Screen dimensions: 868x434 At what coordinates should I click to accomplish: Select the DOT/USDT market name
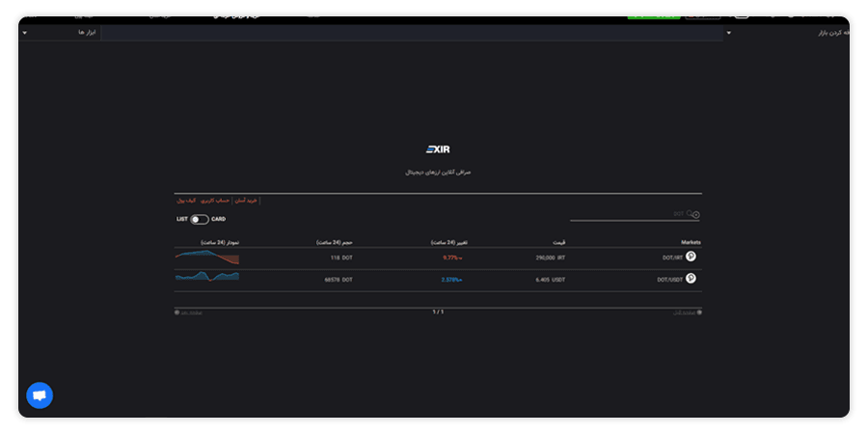(670, 280)
